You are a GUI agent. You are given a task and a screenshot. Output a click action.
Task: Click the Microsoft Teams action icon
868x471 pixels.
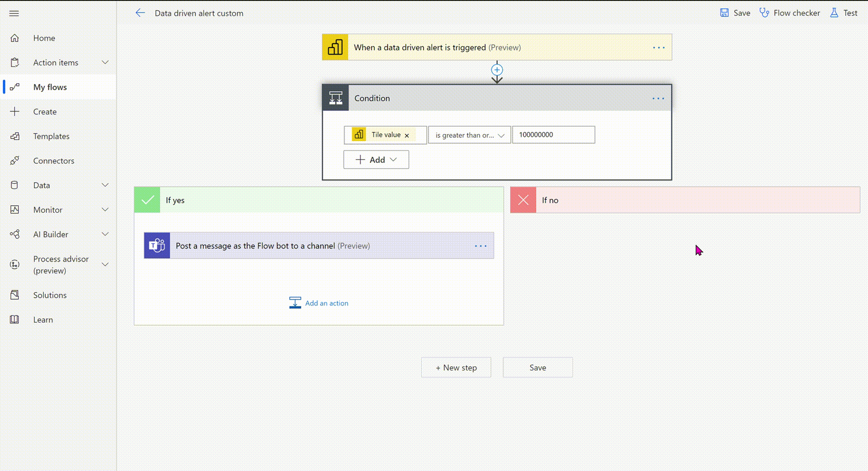[157, 245]
